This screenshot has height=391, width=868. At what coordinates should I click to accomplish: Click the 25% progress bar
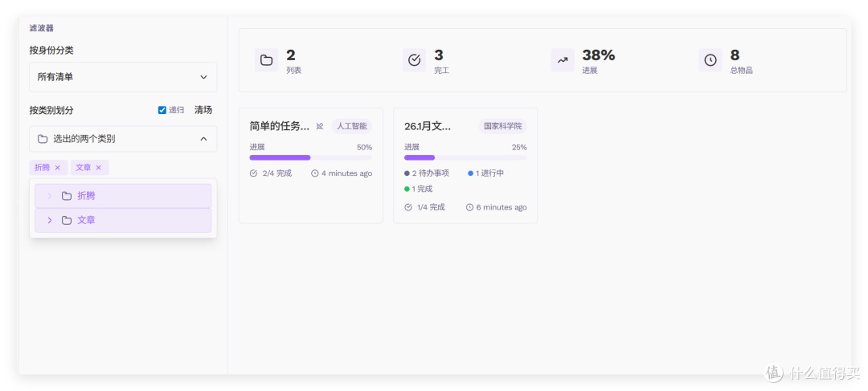pos(465,157)
